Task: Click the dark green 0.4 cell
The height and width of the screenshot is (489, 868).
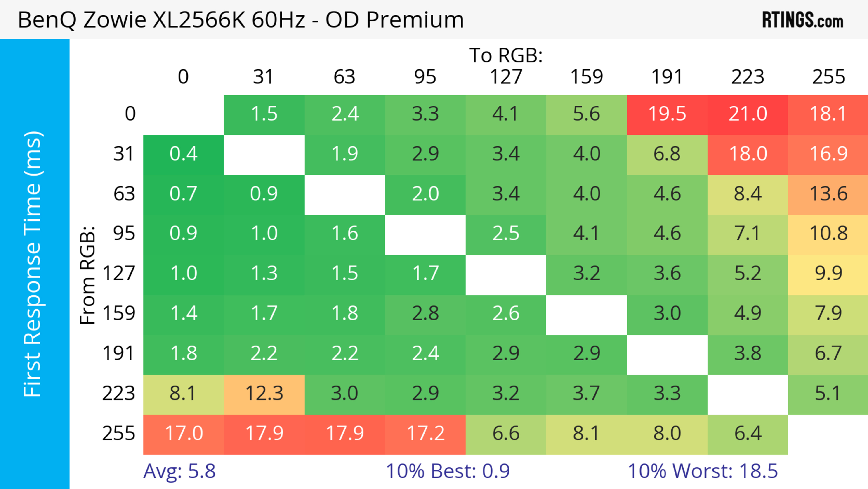Action: (x=183, y=154)
